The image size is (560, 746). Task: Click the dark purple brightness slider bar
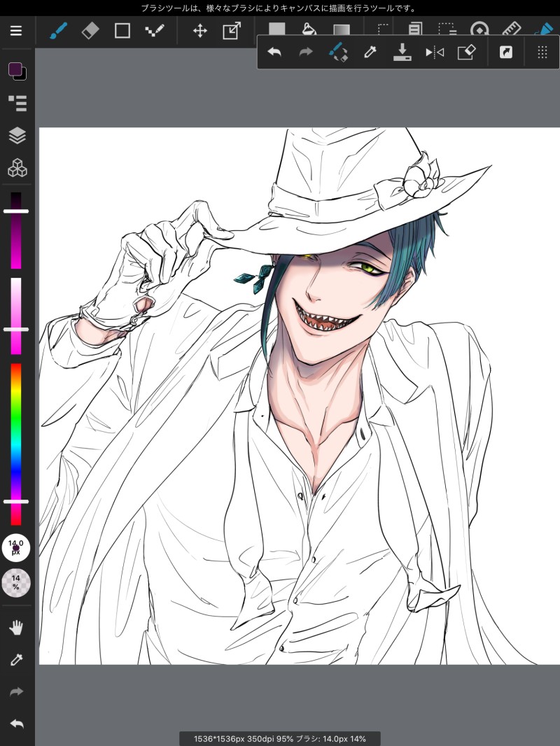click(x=16, y=230)
